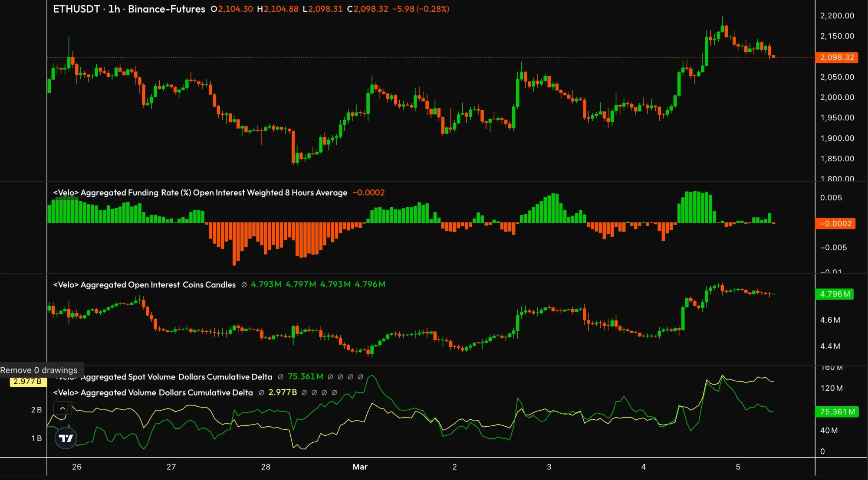This screenshot has width=868, height=480.
Task: Click the green 75.361M axis label
Action: point(837,412)
